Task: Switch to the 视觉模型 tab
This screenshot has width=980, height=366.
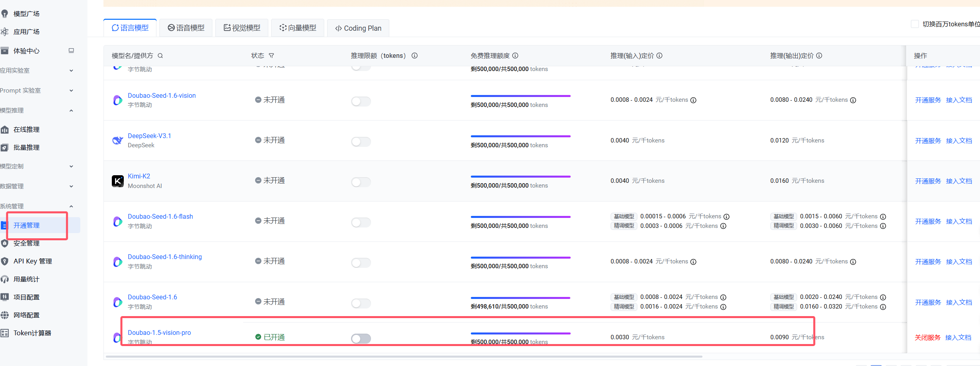Action: (242, 28)
